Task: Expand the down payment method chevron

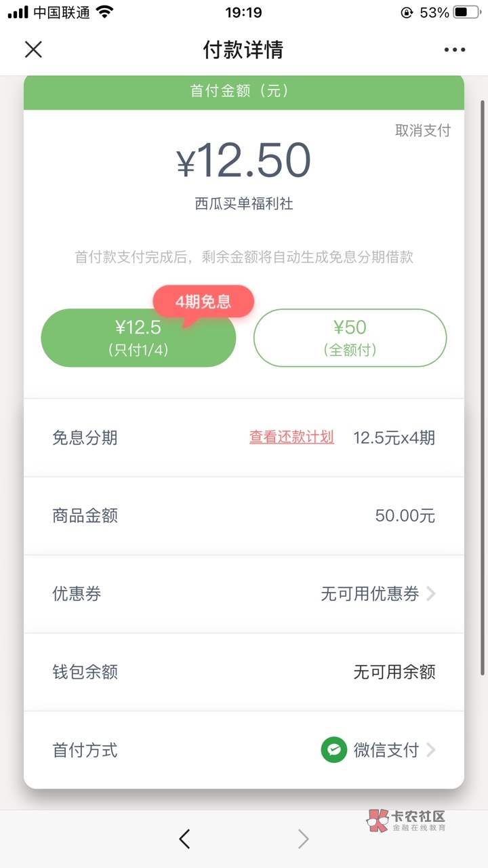Action: pyautogui.click(x=431, y=750)
